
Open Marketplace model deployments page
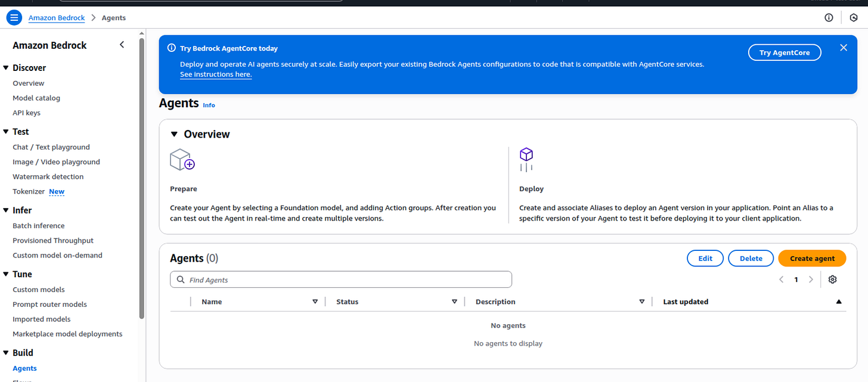[x=67, y=334]
